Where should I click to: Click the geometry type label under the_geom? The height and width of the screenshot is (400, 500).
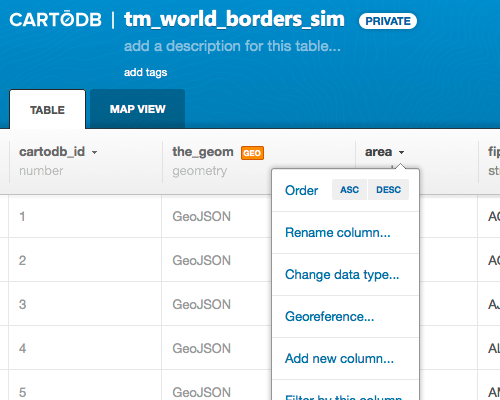pos(200,171)
